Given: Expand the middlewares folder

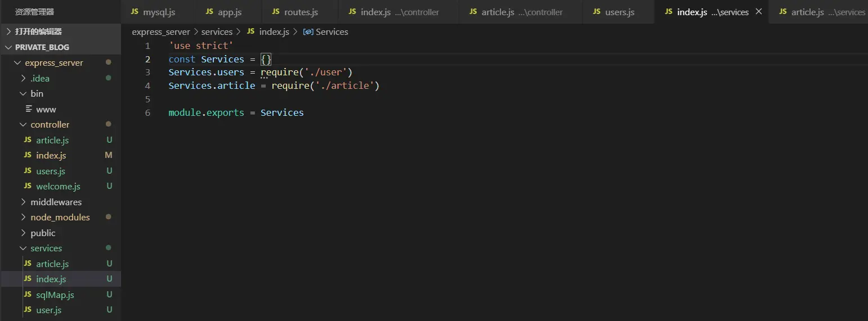Looking at the screenshot, I should (x=60, y=202).
